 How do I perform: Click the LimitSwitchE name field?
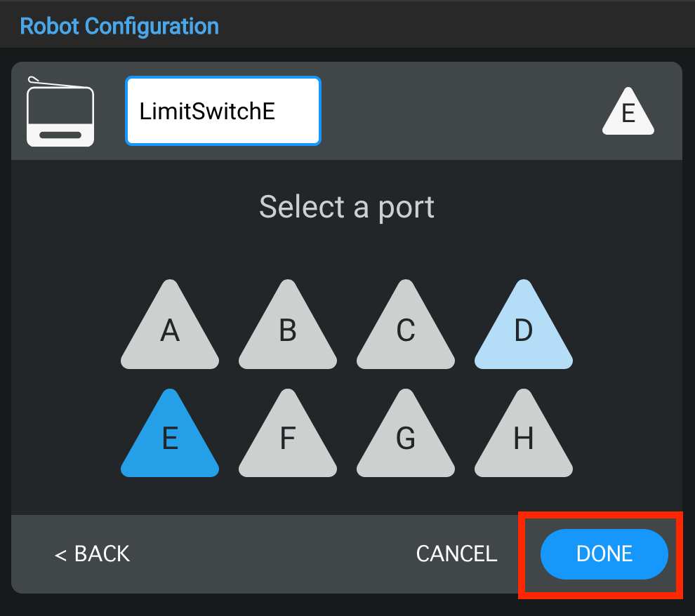coord(222,111)
